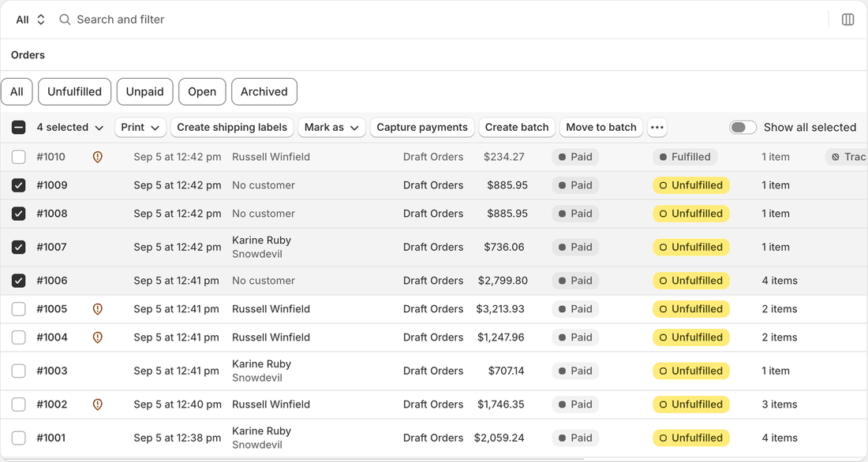This screenshot has height=462, width=868.
Task: Check the box for order #1005
Action: 18,309
